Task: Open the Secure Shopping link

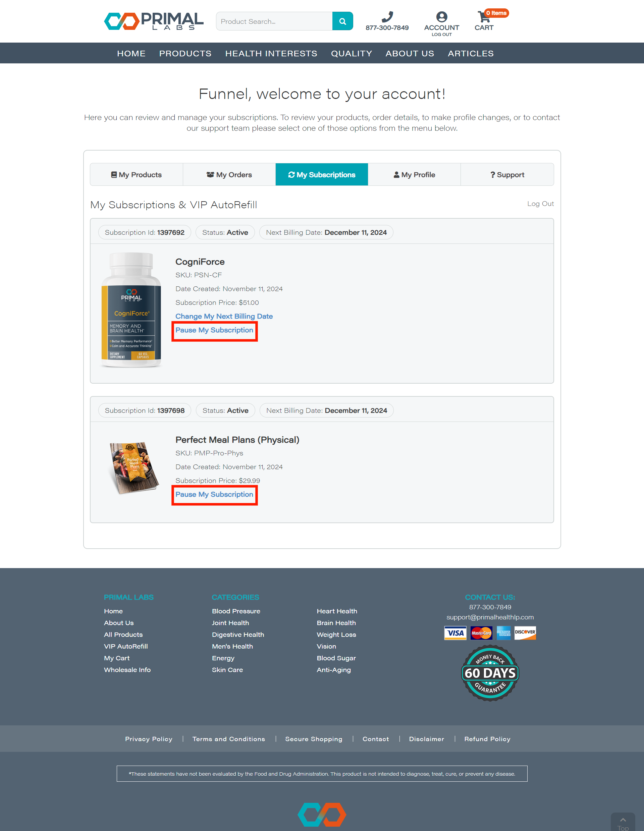Action: (x=314, y=739)
